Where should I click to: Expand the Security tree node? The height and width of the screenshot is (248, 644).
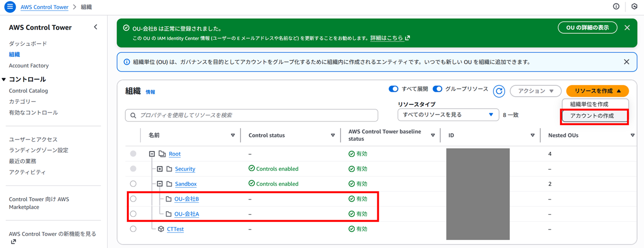[x=160, y=169]
